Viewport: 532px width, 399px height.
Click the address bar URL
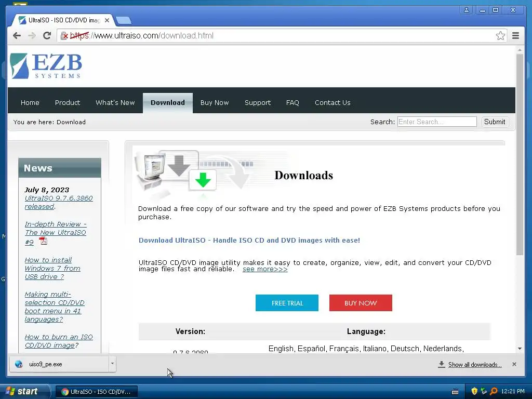click(142, 36)
